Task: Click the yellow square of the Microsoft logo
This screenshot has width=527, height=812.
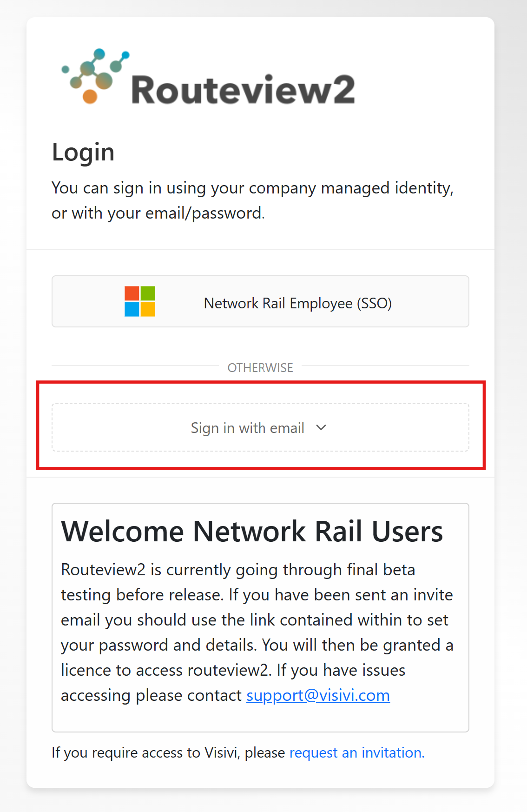Action: click(x=148, y=309)
